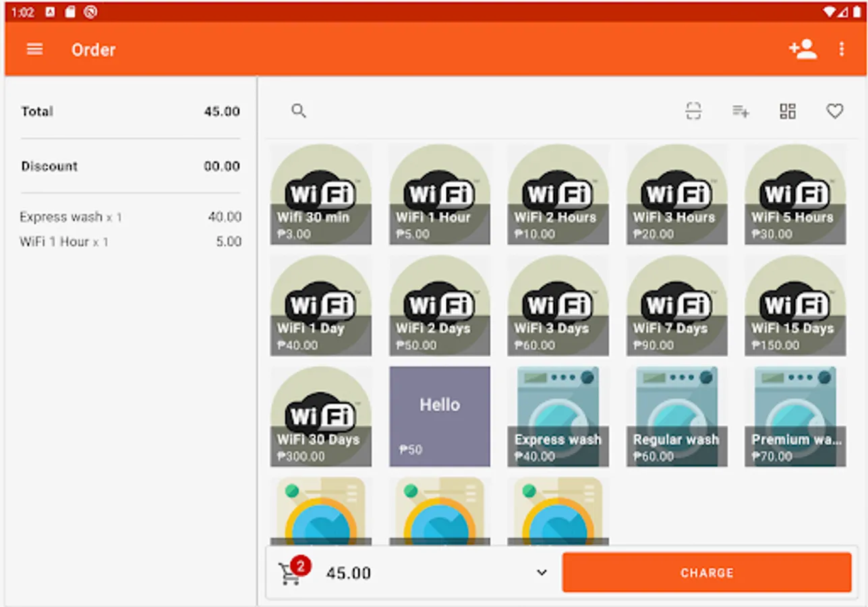Screen dimensions: 868x607
Task: Open the more options overflow menu
Action: tap(841, 49)
